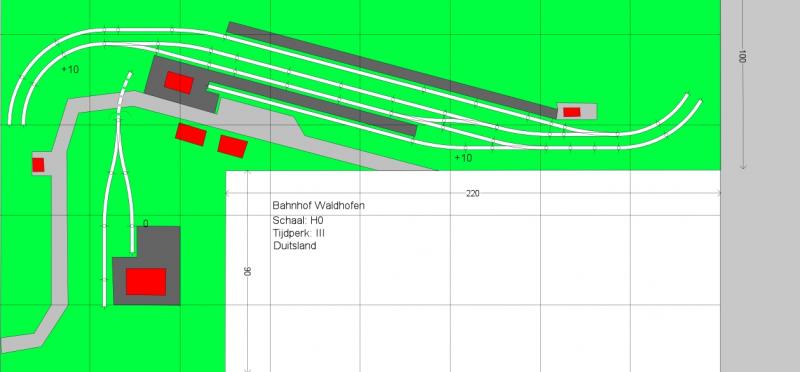Click the red station building on dark platform

(179, 83)
